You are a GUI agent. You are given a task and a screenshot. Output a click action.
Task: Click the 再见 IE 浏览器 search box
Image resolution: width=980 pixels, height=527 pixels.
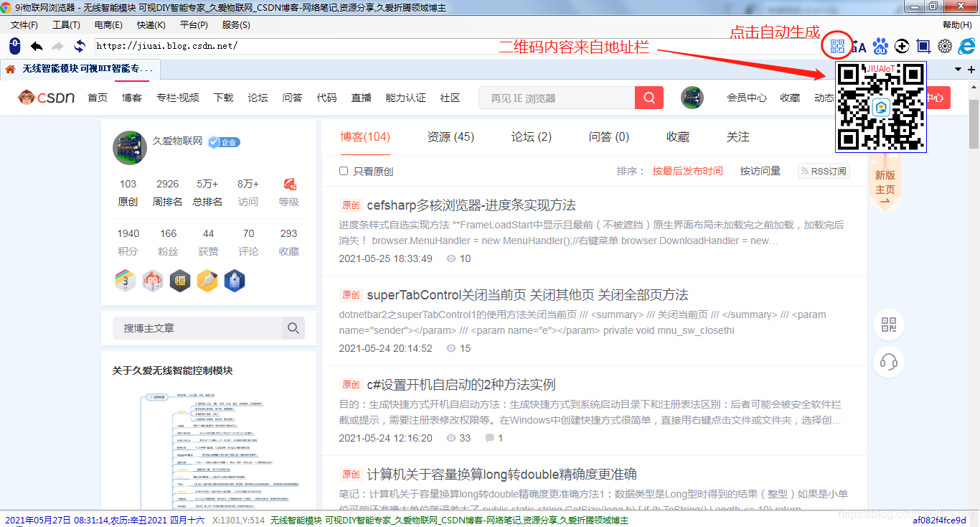557,98
